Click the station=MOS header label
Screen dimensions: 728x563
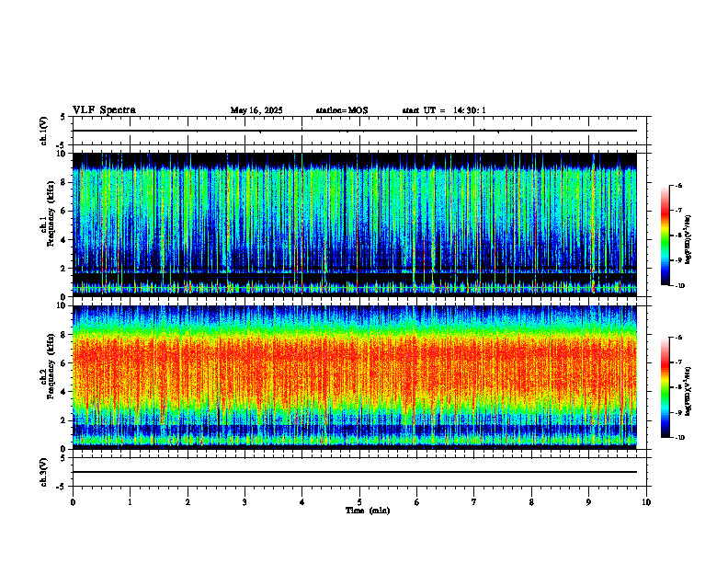342,110
